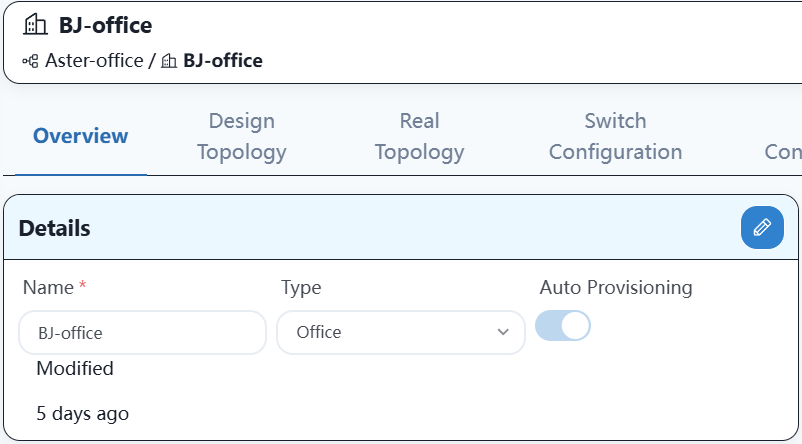Click the small building icon in the breadcrumb
Viewport: 802px width, 444px height.
tap(169, 61)
